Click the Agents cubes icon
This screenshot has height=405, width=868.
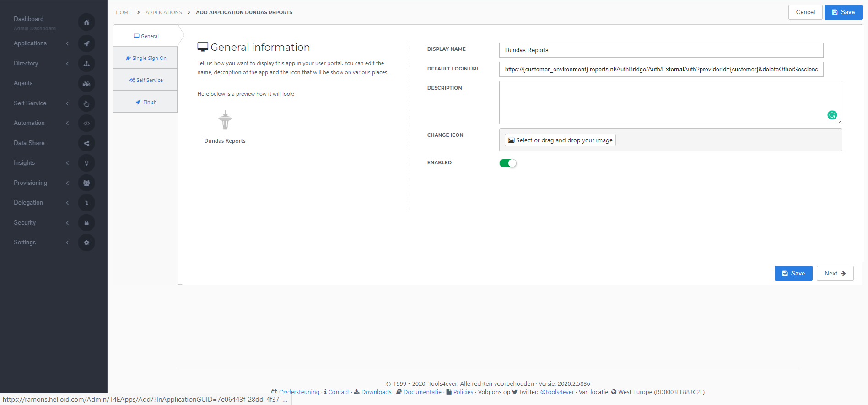(x=86, y=83)
